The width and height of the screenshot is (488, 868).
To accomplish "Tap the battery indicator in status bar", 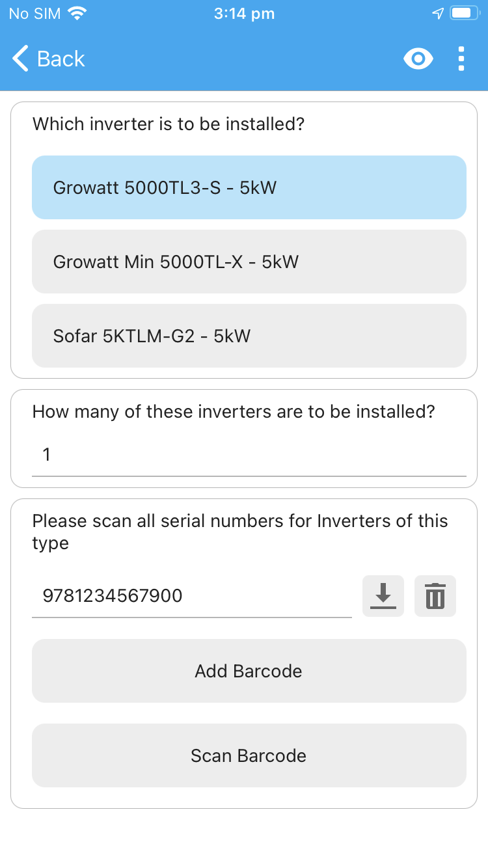I will pos(464,13).
